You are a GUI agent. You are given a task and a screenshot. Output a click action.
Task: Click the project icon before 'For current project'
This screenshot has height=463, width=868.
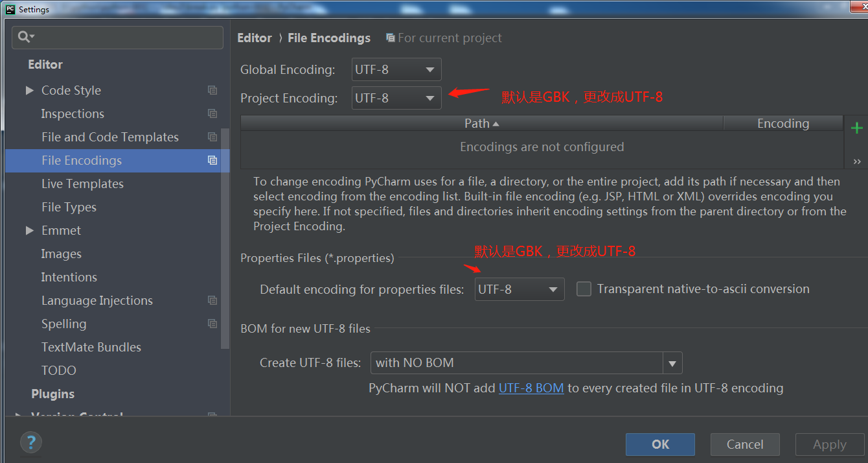(391, 38)
